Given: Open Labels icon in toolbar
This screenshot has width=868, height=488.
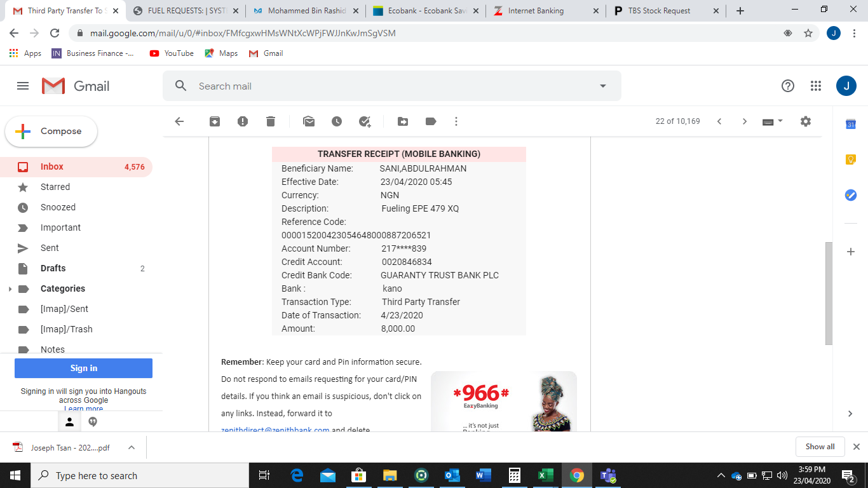Looking at the screenshot, I should point(431,121).
